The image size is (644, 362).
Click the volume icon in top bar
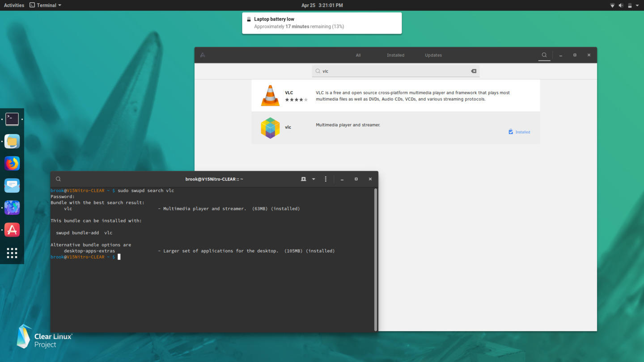pos(621,5)
